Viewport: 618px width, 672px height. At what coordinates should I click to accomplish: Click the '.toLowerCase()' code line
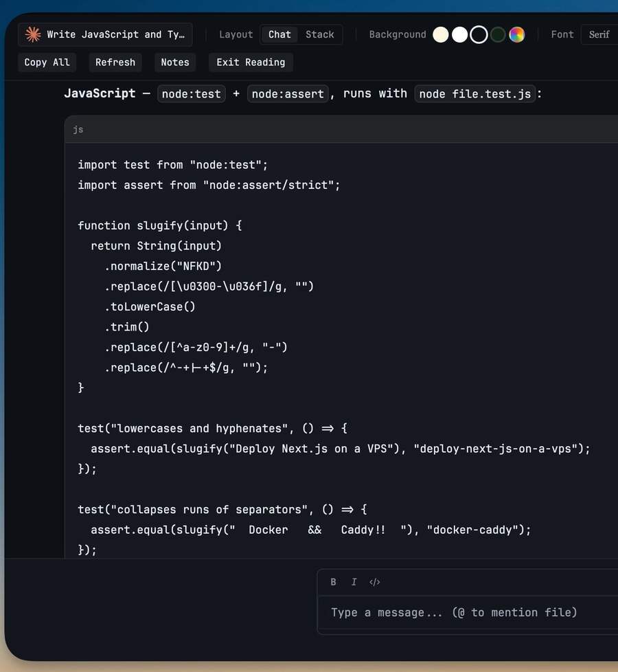[x=150, y=307]
